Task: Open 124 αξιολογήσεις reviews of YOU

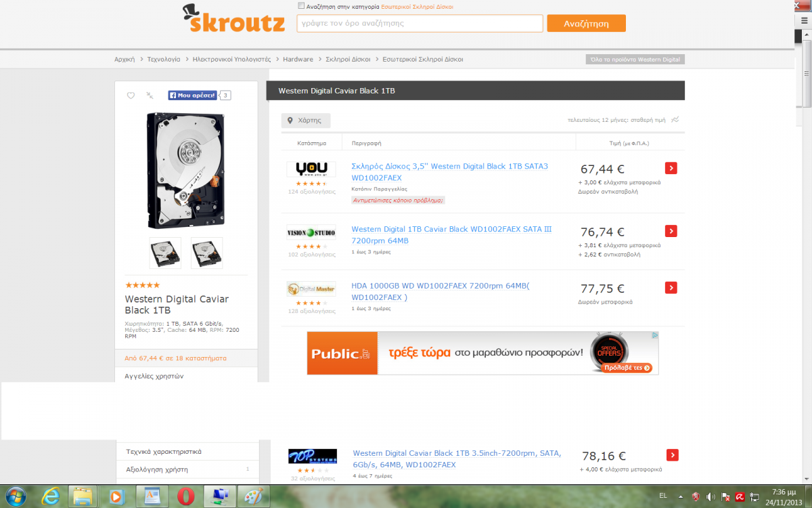Action: [x=312, y=192]
